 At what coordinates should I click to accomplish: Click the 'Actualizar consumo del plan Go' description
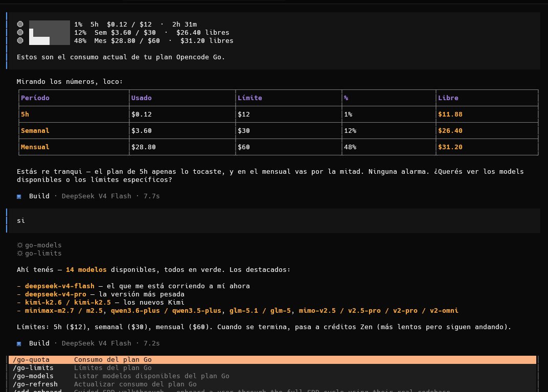click(135, 384)
